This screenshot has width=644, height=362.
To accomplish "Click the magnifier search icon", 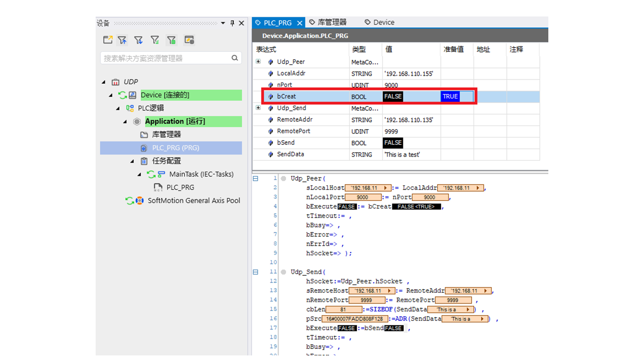I will (234, 58).
